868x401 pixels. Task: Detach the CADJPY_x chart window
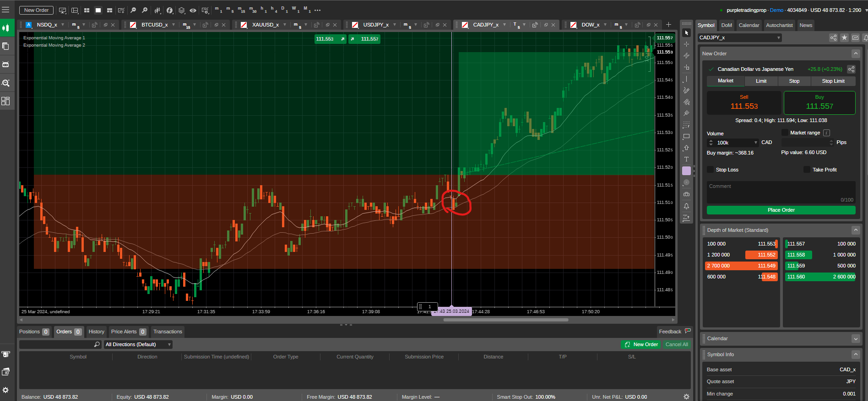tap(546, 25)
